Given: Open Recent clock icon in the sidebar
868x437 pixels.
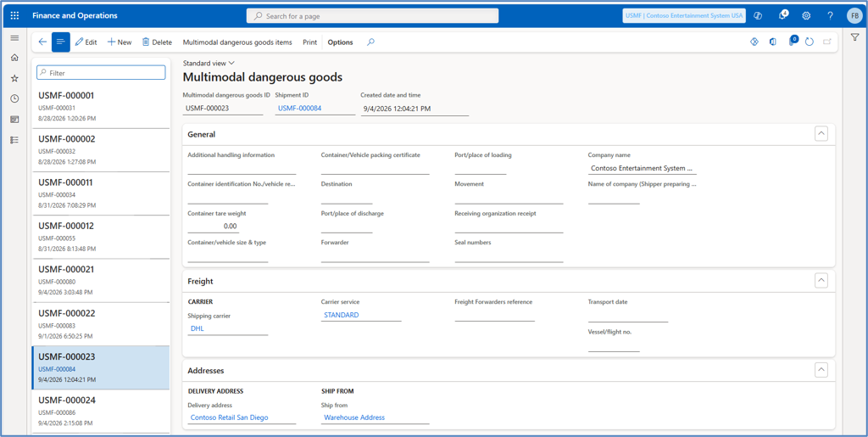Looking at the screenshot, I should pyautogui.click(x=14, y=98).
